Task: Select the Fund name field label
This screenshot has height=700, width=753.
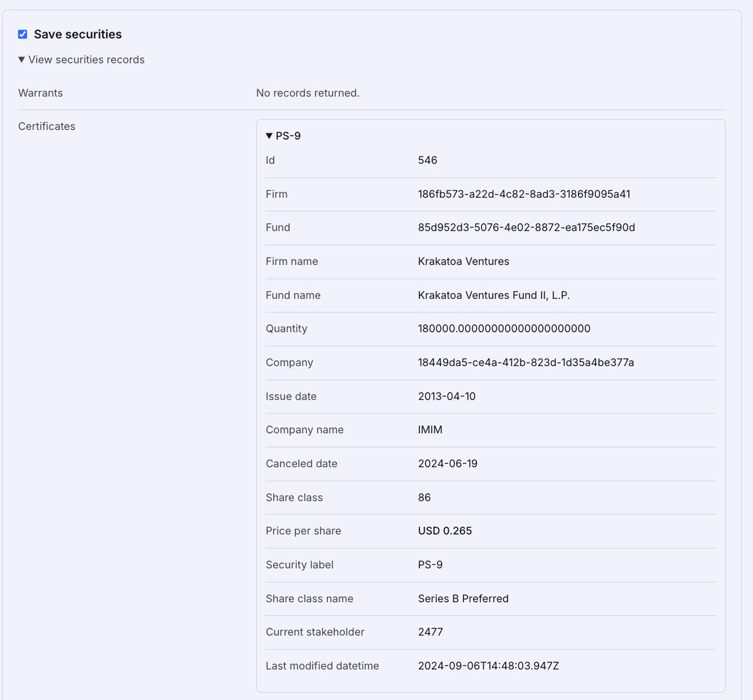Action: point(293,295)
